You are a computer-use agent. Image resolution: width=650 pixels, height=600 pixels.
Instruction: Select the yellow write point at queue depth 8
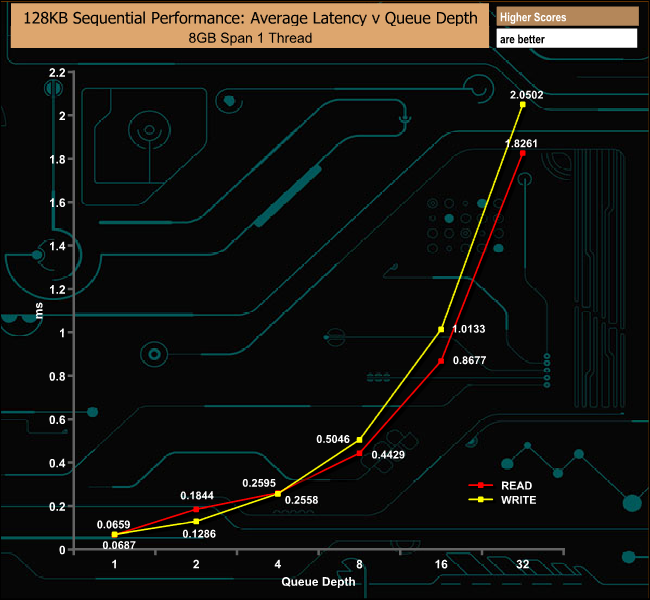(x=359, y=440)
